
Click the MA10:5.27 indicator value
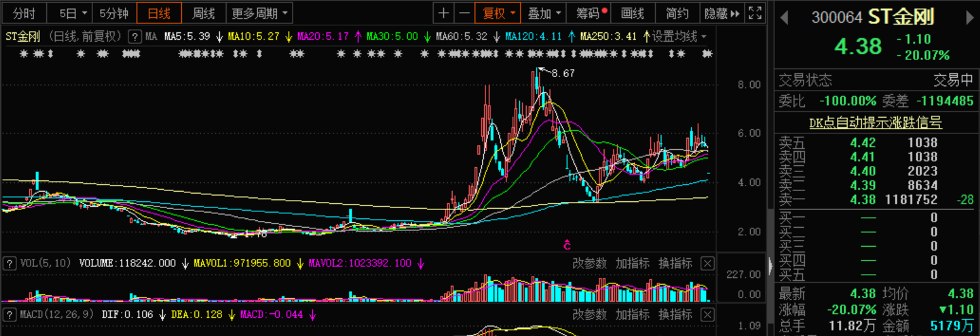click(x=253, y=37)
